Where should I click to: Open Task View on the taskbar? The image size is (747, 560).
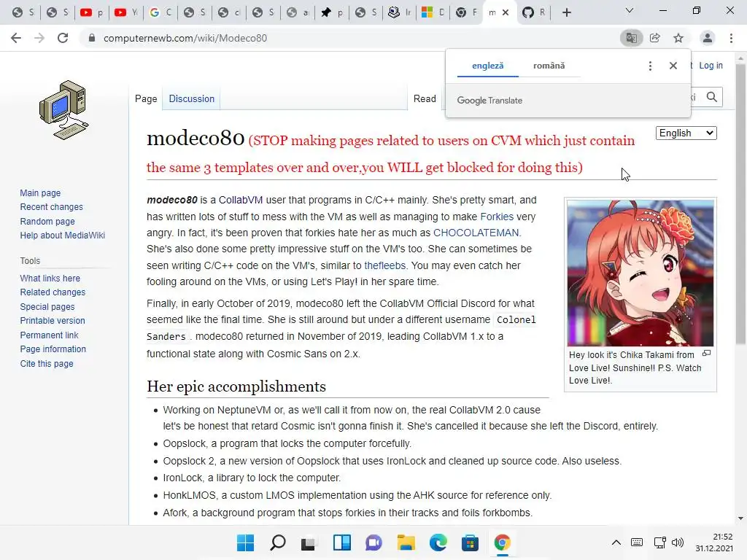tap(309, 542)
